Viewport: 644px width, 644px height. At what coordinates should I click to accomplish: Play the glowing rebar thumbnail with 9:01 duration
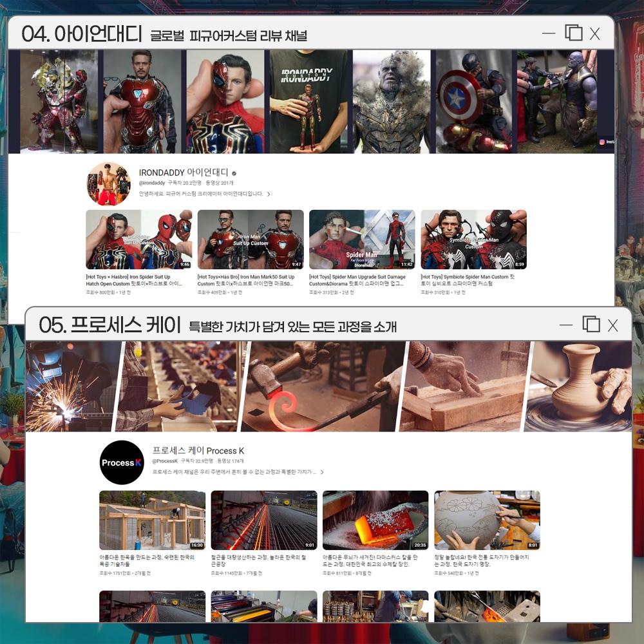point(263,520)
